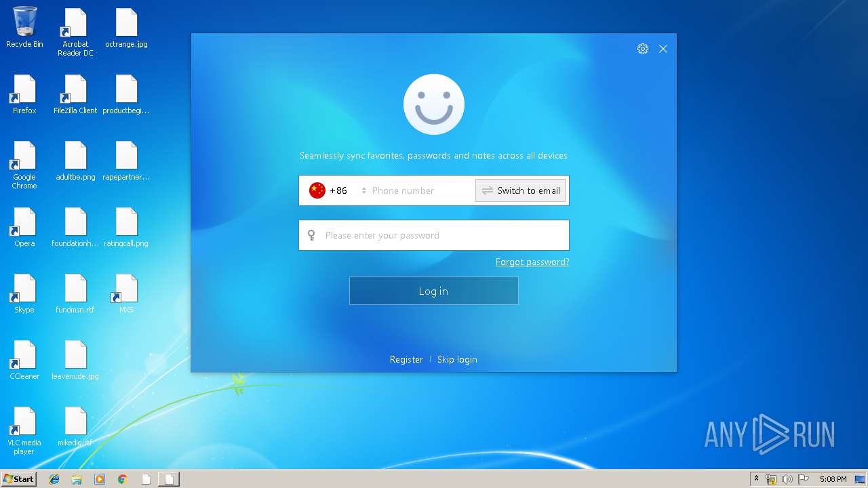
Task: Launch Google Chrome desktop shortcut
Action: (x=24, y=165)
